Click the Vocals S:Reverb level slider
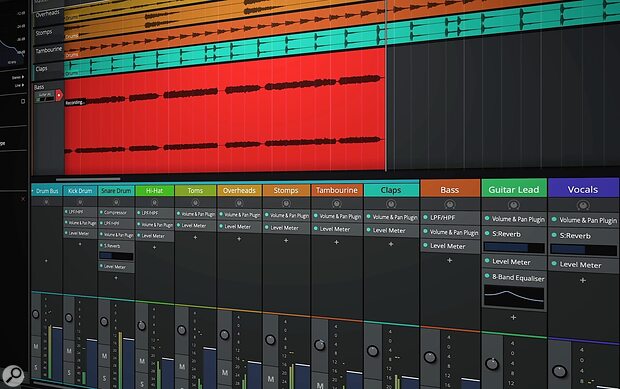Screen dimensions: 620x389 pos(584,249)
